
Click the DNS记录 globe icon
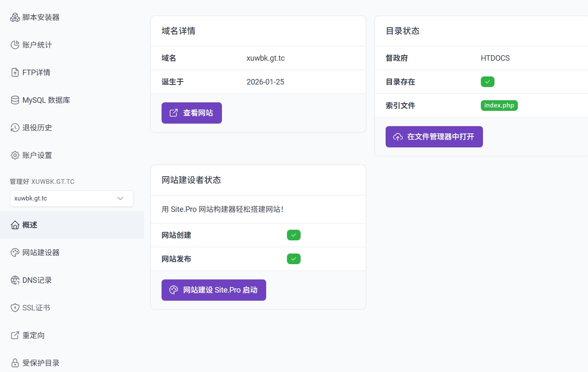(x=15, y=280)
